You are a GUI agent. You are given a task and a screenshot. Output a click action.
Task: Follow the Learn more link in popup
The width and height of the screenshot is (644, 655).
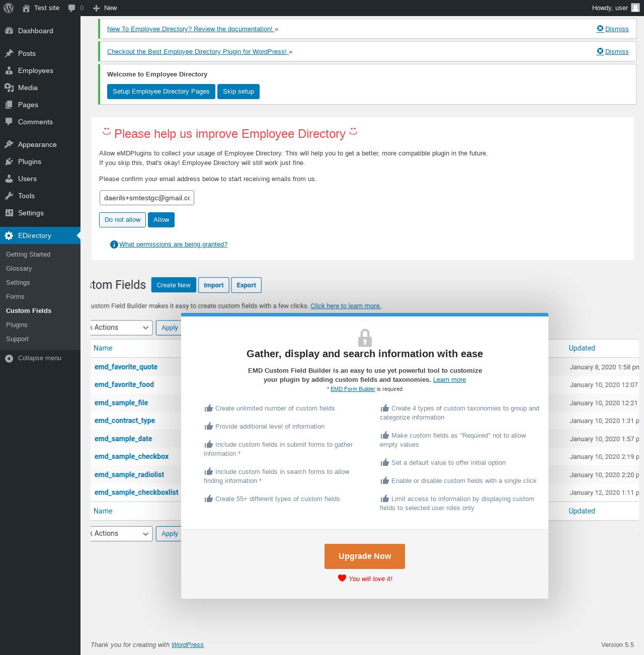(x=449, y=380)
